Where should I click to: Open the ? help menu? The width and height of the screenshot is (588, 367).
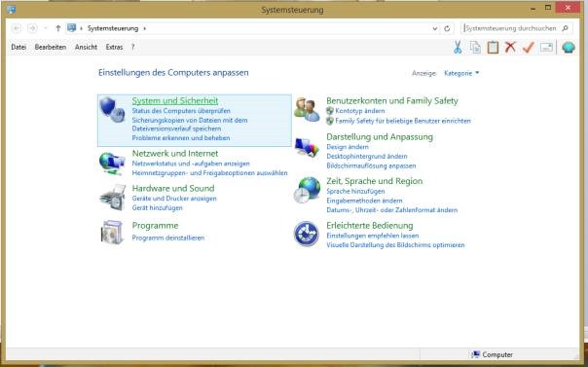[x=132, y=48]
